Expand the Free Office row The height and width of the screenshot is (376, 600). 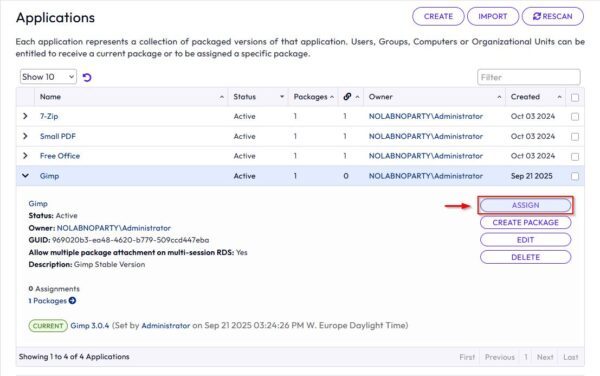click(25, 156)
